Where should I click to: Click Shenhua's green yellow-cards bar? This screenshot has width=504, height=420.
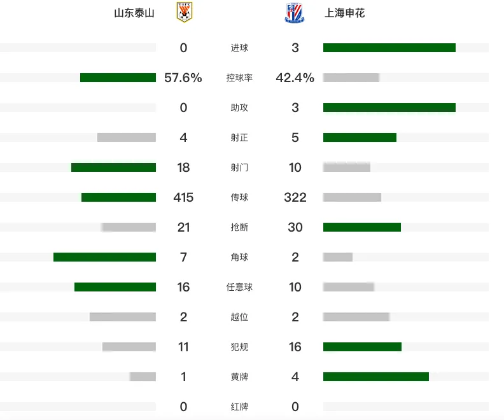coord(376,377)
